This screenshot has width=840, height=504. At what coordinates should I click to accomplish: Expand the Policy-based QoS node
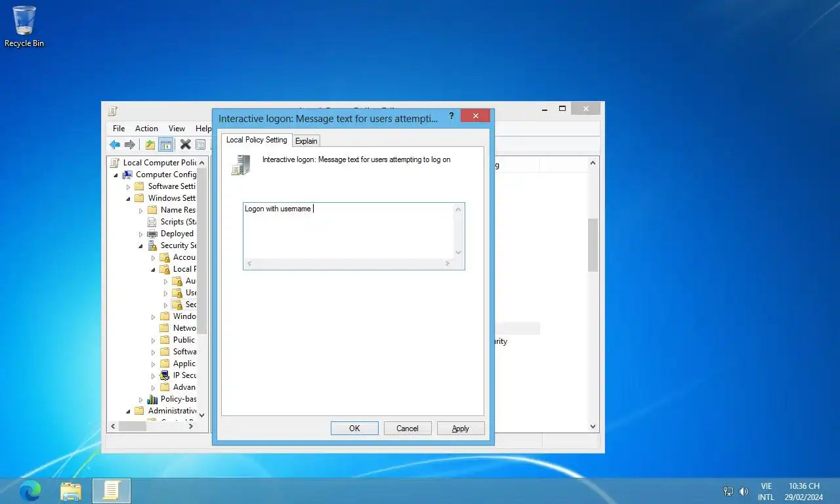click(140, 399)
